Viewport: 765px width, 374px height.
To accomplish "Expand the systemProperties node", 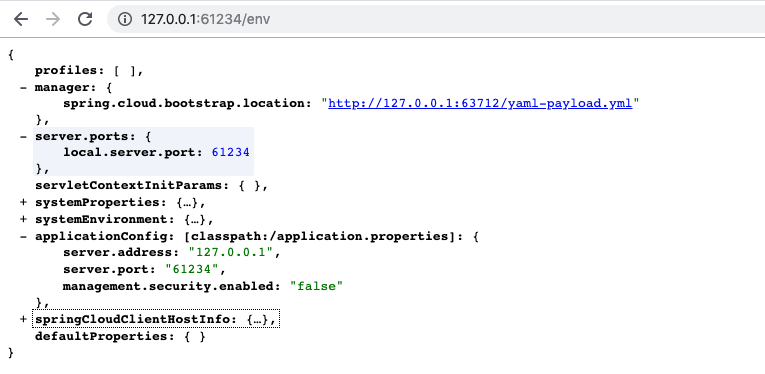I will [x=23, y=202].
